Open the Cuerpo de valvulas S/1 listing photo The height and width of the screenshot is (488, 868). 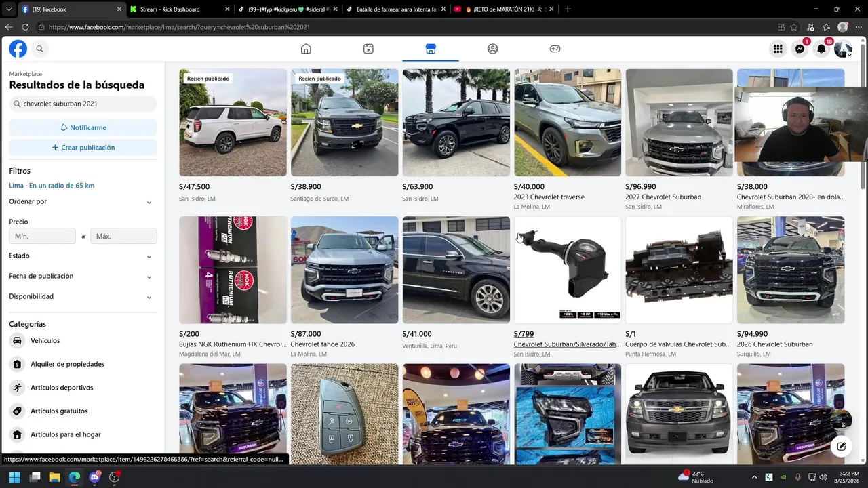coord(679,270)
